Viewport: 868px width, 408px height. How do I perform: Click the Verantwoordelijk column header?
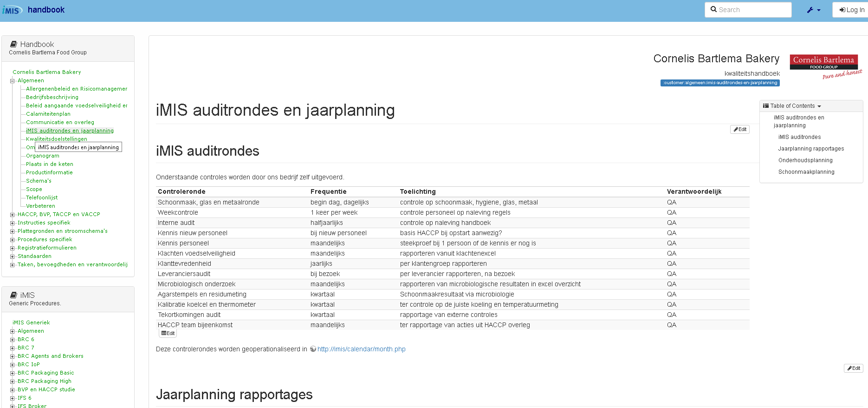coord(694,191)
